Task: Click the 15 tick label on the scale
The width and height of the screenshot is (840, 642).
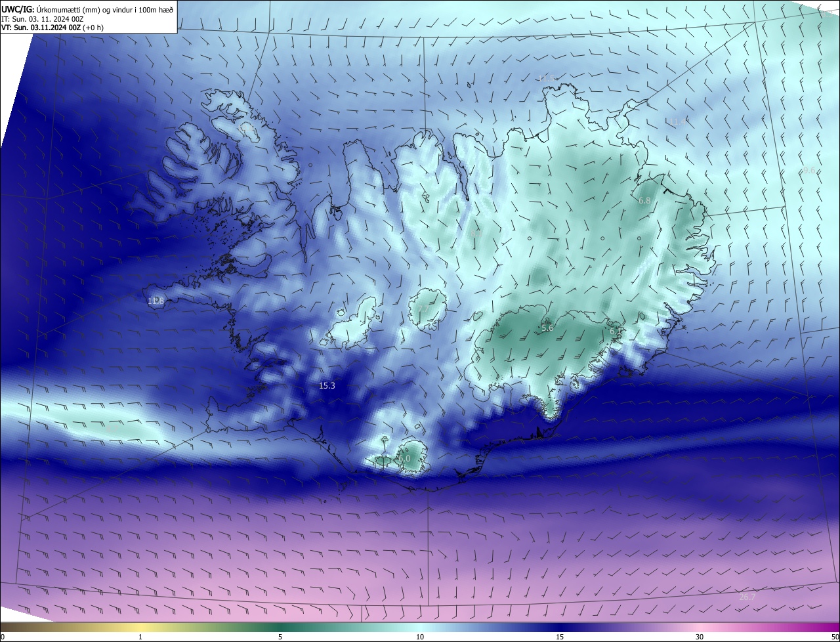Action: (560, 637)
